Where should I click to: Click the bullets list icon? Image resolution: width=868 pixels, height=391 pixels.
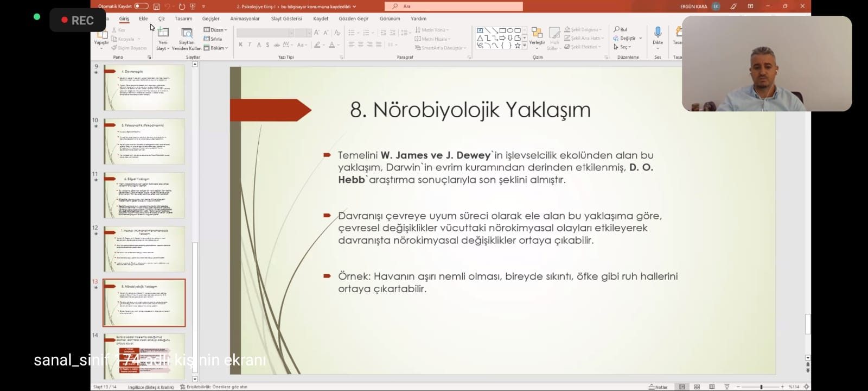coord(351,33)
